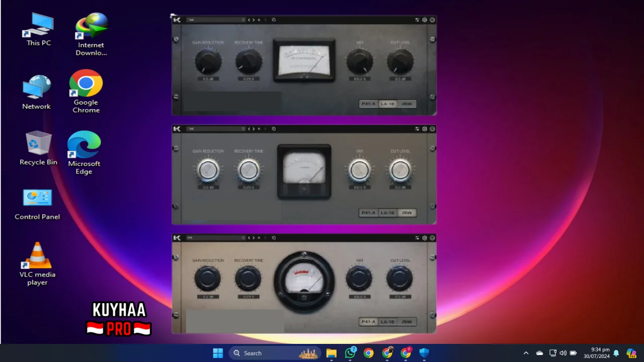Screen dimensions: 644x362
Task: Click sliders options icon in bottom beige panel
Action: click(x=417, y=237)
